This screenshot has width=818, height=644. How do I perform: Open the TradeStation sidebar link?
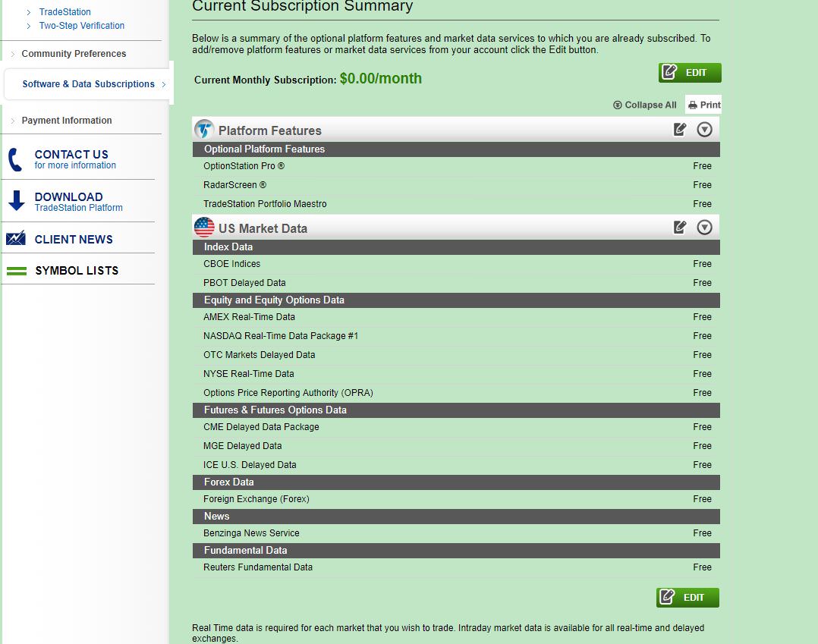[64, 11]
